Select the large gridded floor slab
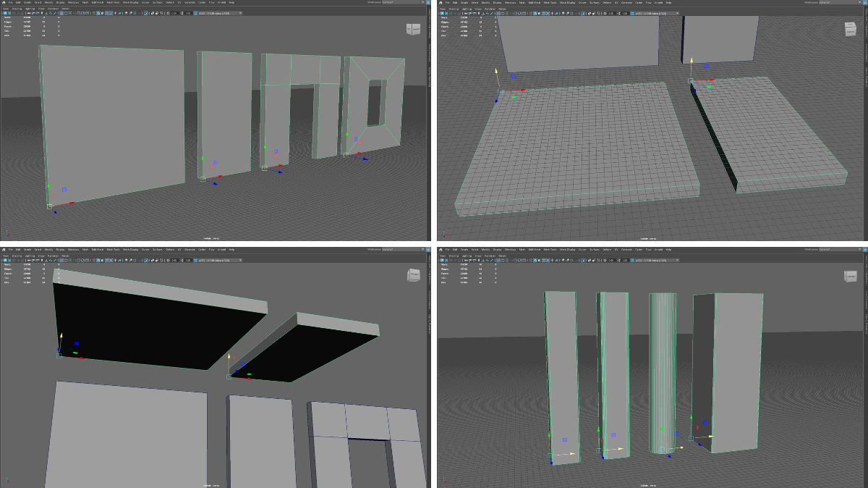 click(579, 148)
